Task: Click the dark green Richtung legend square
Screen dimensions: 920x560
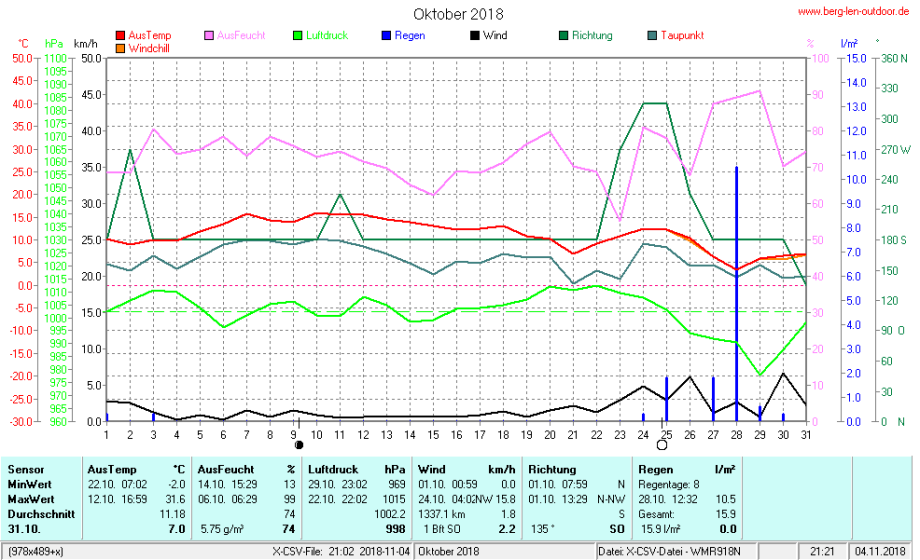Action: coord(563,36)
